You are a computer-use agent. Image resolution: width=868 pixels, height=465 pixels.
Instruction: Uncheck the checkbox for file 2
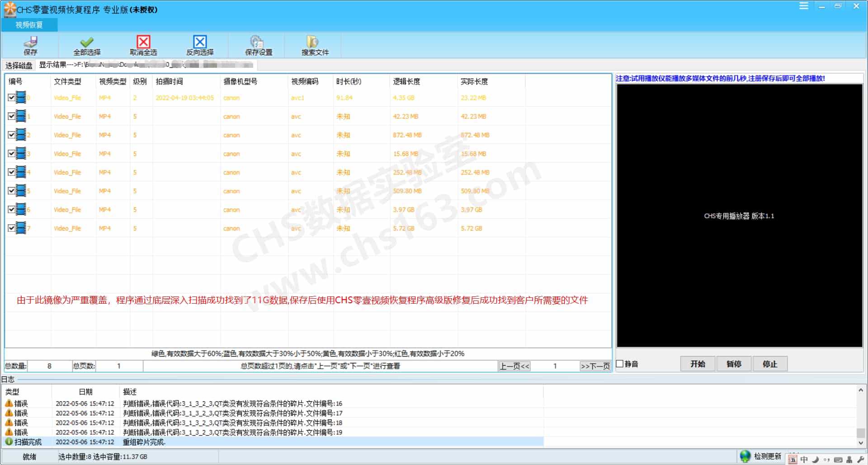(11, 135)
